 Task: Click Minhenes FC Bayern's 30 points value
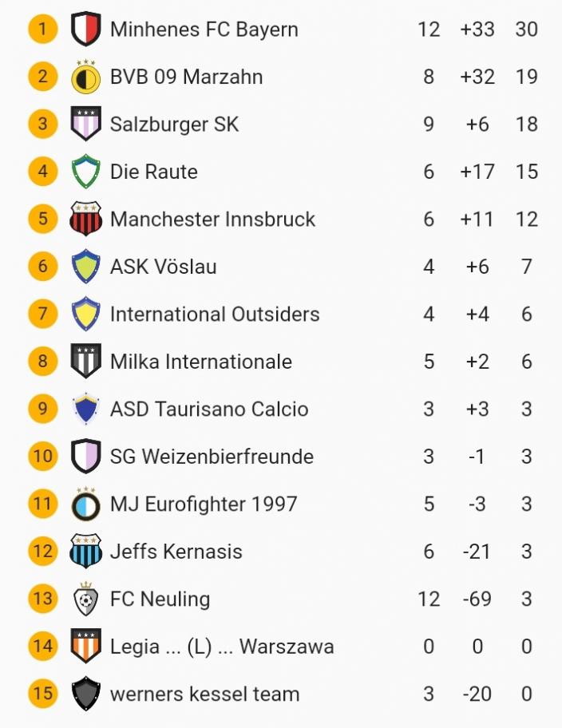click(526, 30)
